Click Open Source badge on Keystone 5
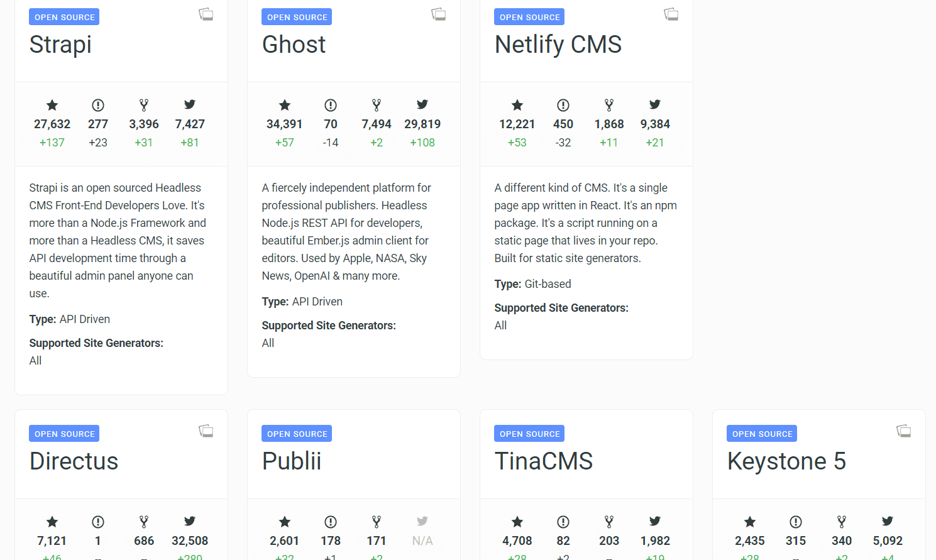The image size is (936, 560). pyautogui.click(x=762, y=434)
